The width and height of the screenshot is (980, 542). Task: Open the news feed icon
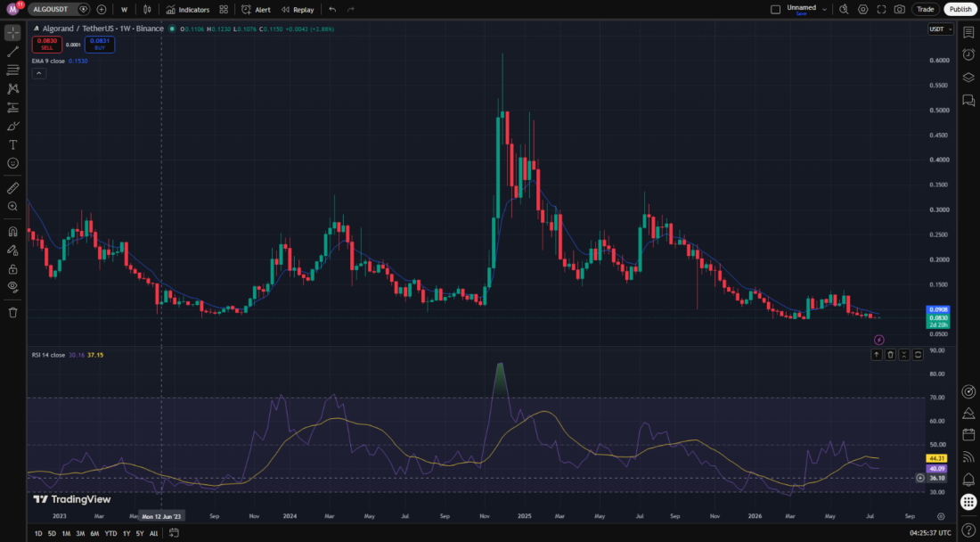click(x=968, y=457)
